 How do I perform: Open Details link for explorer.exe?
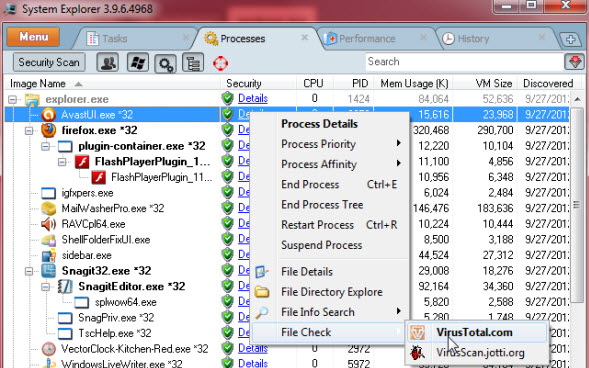pyautogui.click(x=253, y=99)
